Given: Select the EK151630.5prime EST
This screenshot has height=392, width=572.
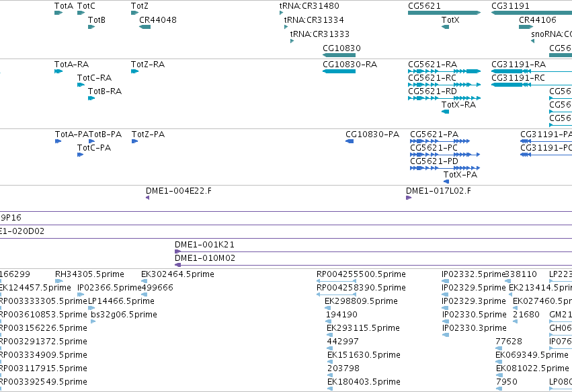Looking at the screenshot, I should [330, 362].
